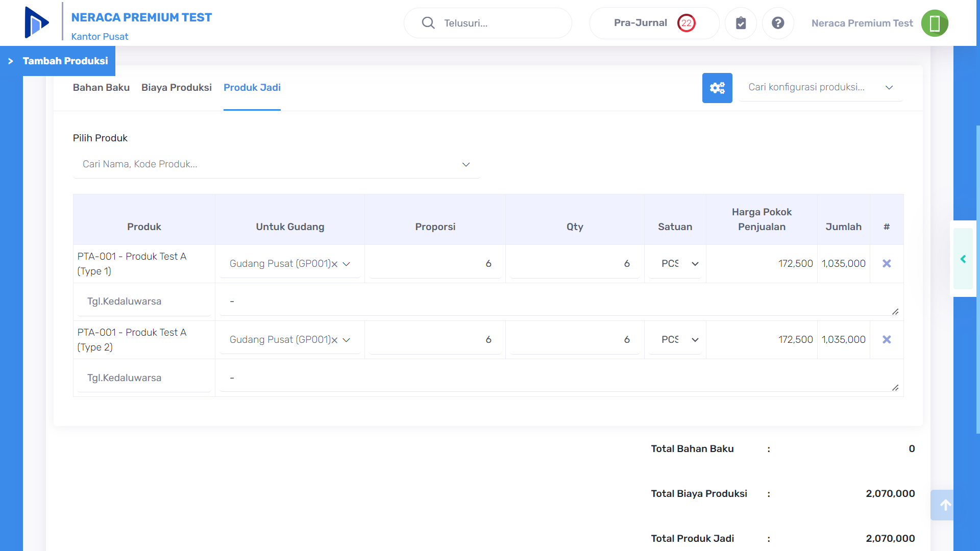Expand the right side panel arrow
Screen dimensions: 980x551
tap(963, 259)
